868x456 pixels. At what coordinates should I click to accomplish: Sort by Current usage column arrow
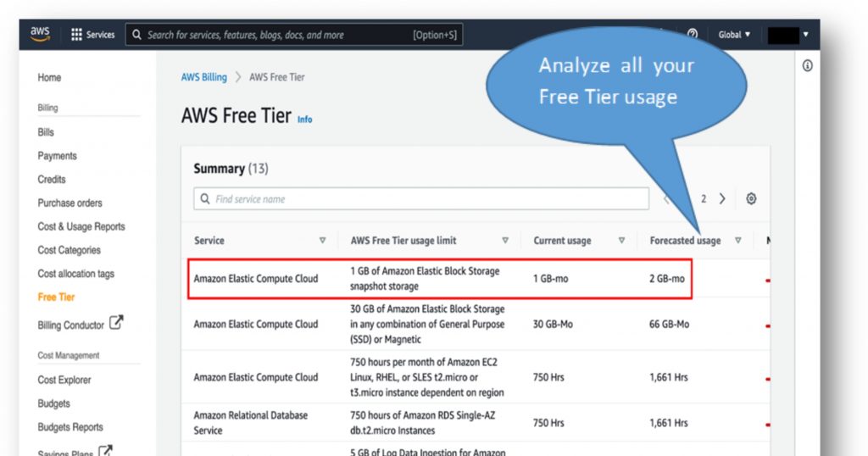coord(621,240)
